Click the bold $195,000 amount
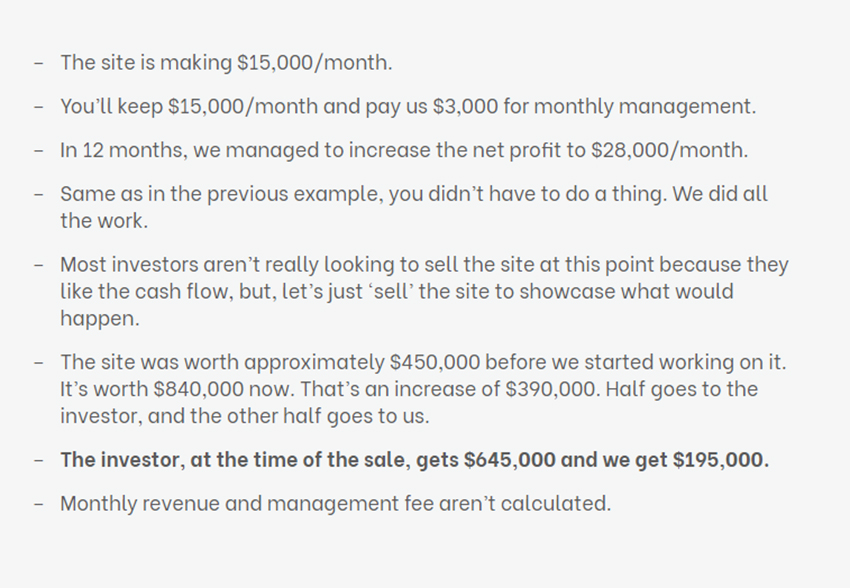 click(x=720, y=460)
